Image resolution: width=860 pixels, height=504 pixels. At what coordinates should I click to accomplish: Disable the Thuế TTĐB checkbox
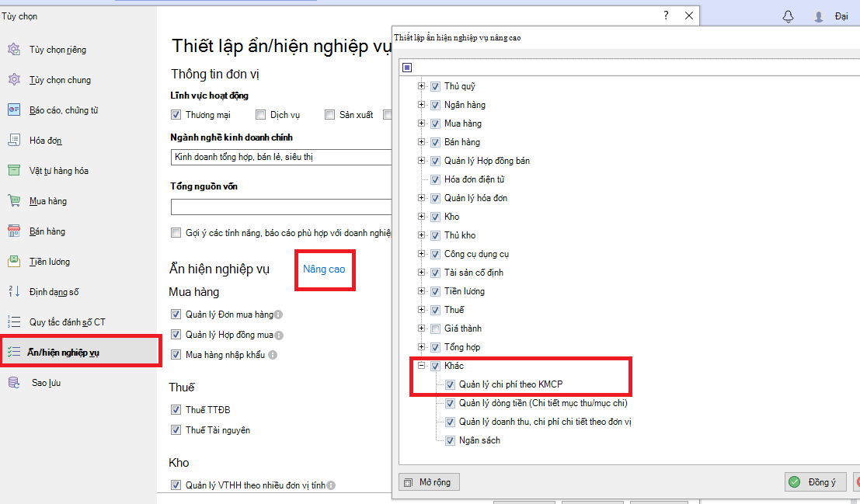176,410
